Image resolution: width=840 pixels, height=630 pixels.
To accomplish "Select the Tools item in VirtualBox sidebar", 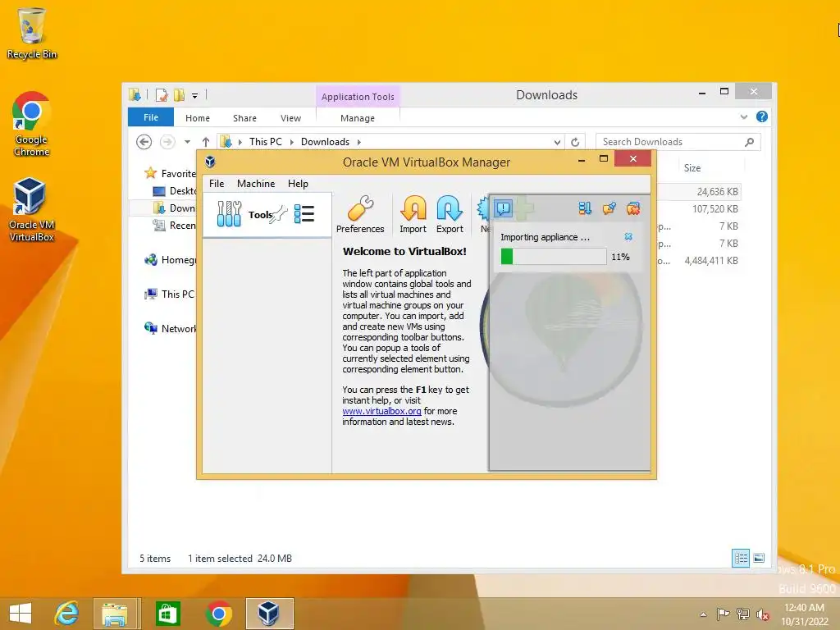I will click(267, 214).
